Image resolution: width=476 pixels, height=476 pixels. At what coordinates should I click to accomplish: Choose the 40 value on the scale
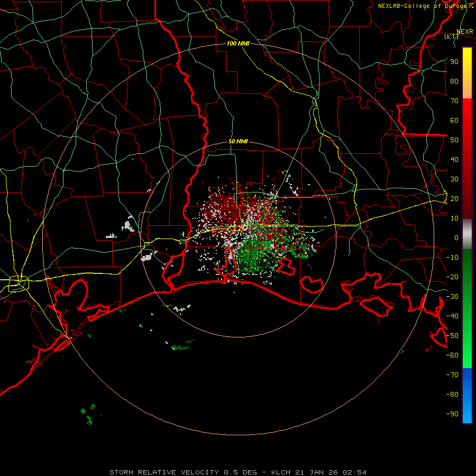[x=454, y=159]
